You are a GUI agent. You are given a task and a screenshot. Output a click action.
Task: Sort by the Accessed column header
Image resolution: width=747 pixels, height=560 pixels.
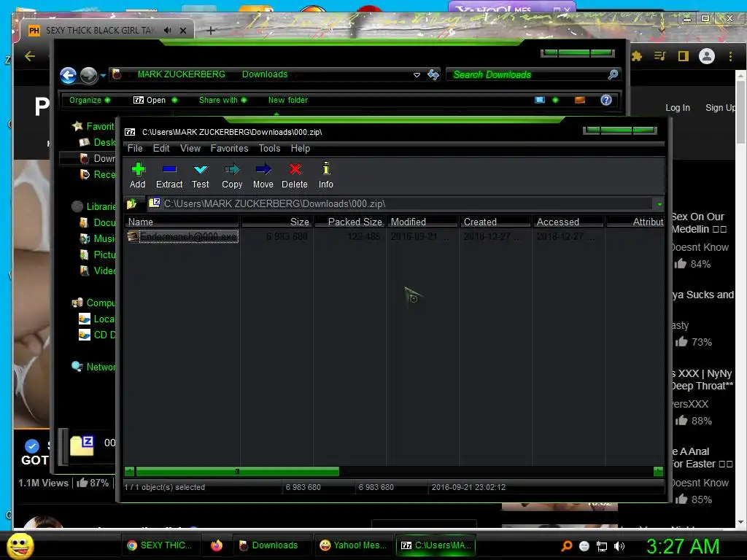click(x=568, y=222)
